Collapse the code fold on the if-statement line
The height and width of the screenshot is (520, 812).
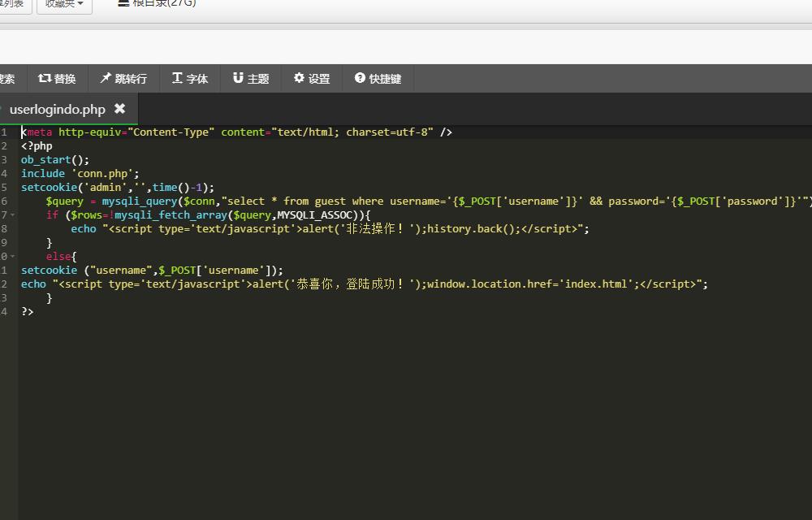coord(12,215)
